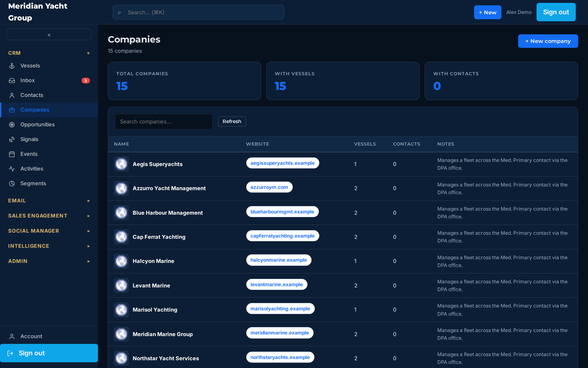588x368 pixels.
Task: Click the Inbox tray icon
Action: click(x=12, y=81)
